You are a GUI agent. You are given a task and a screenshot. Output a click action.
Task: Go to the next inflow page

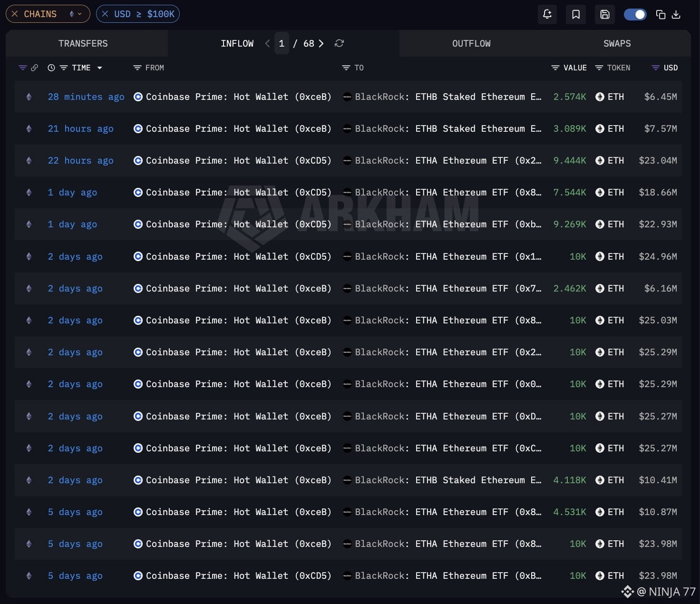[321, 43]
